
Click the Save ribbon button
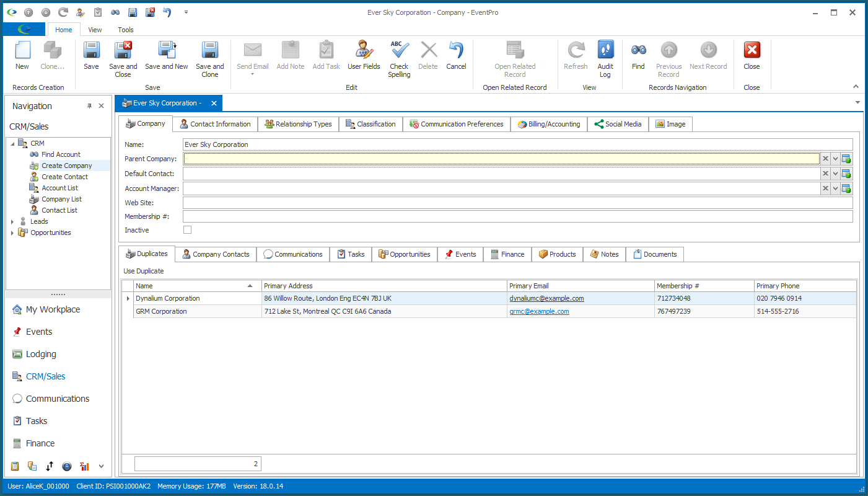point(91,56)
